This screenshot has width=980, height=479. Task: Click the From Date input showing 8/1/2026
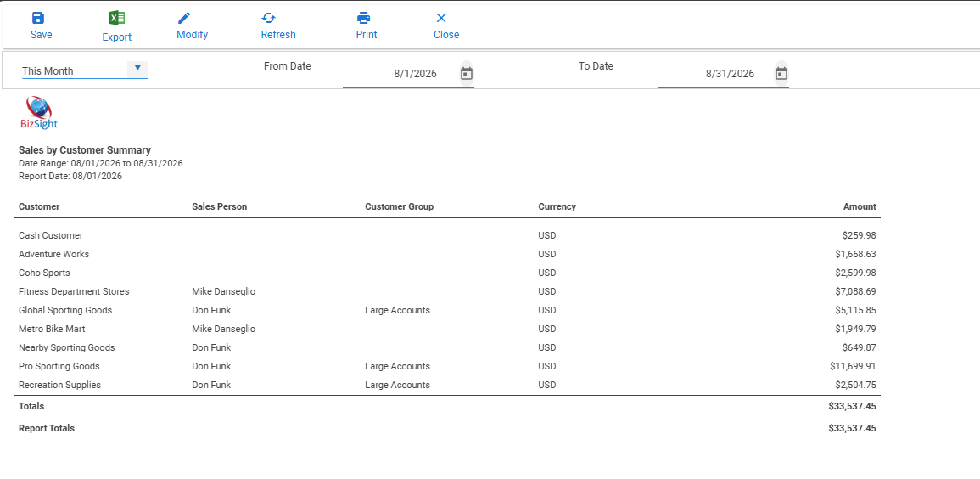[x=400, y=74]
